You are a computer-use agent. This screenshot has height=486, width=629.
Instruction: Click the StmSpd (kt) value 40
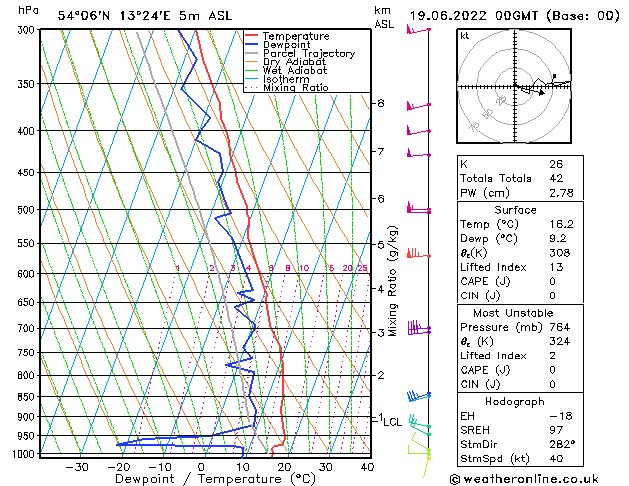click(x=556, y=458)
